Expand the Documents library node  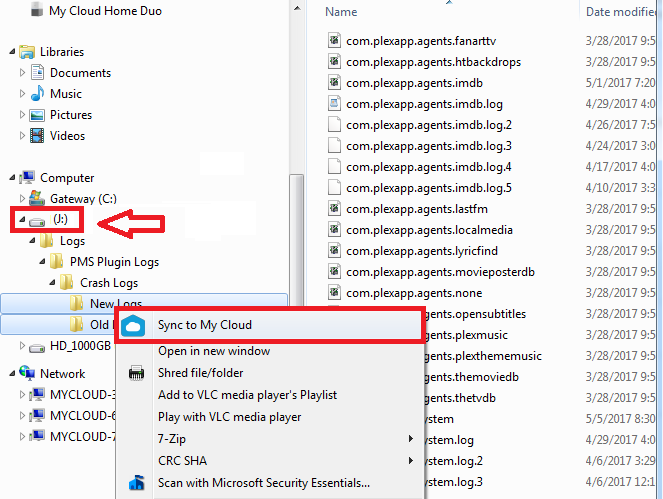[22, 73]
